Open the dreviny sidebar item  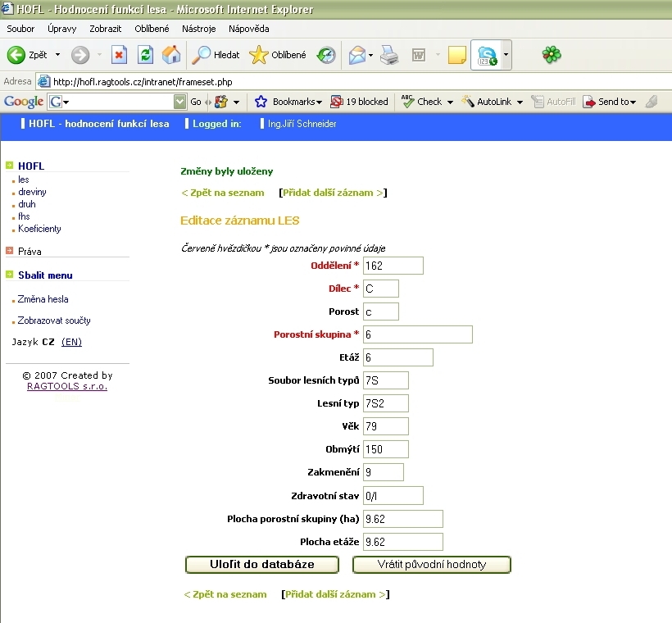pos(32,192)
